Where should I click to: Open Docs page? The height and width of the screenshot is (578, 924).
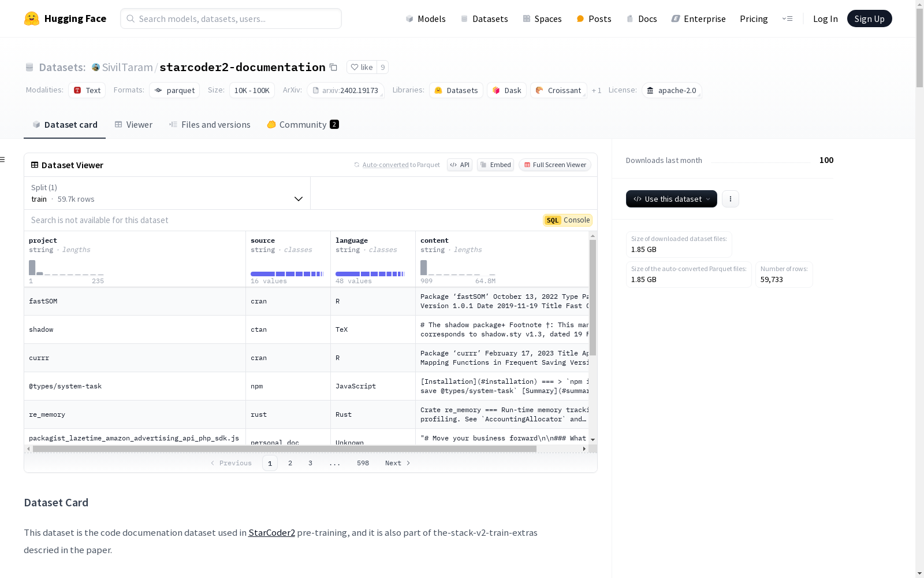(642, 18)
